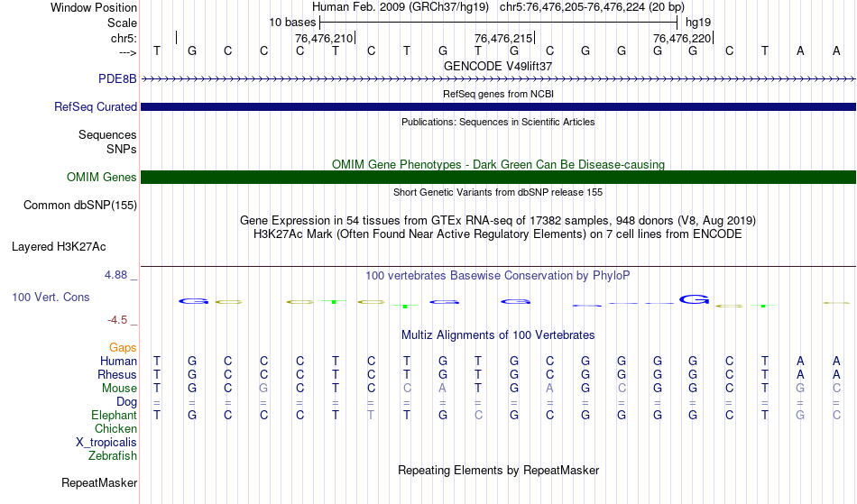Click the SNPs track label
This screenshot has height=504, width=857.
point(122,149)
